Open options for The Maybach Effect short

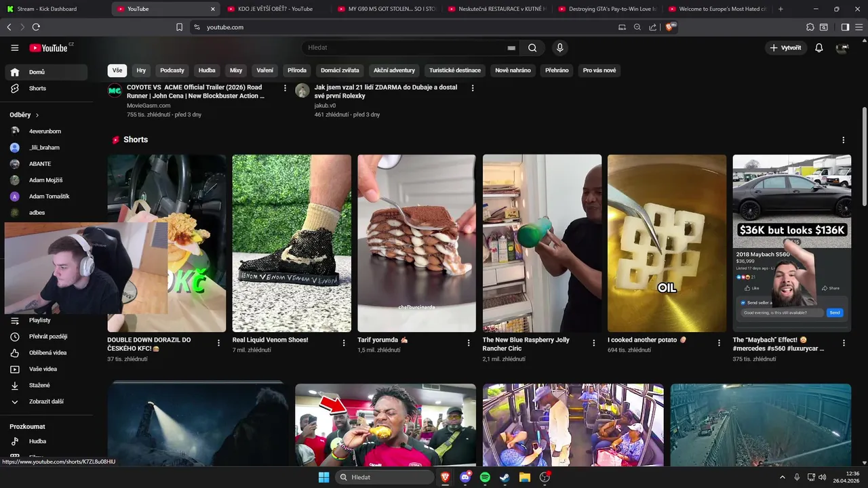coord(844,343)
